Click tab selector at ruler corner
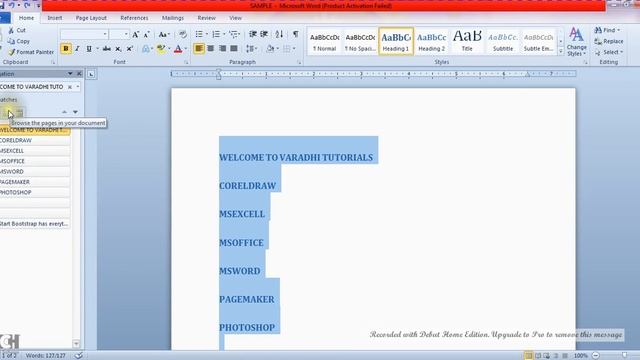The width and height of the screenshot is (640, 360). [x=91, y=74]
